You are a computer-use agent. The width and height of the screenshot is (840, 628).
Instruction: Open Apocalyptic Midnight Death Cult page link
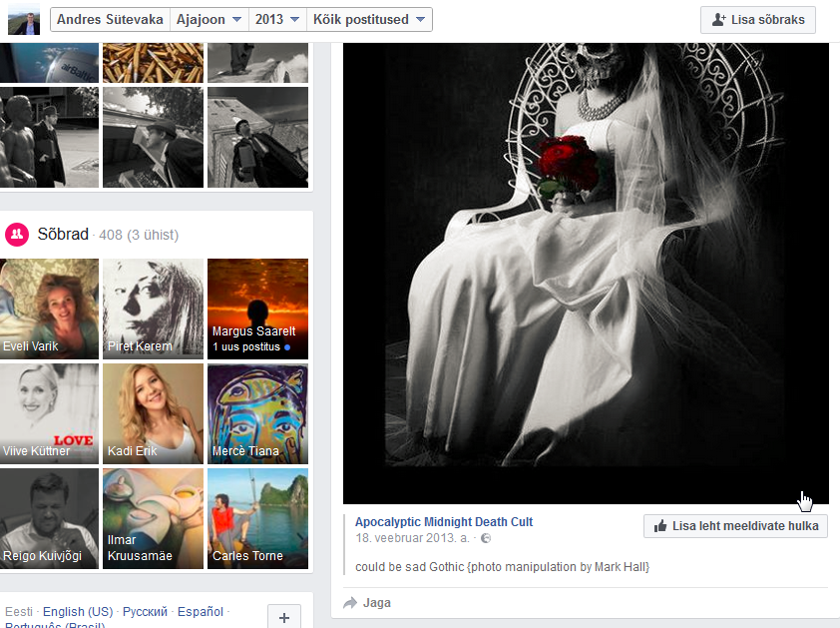click(444, 522)
